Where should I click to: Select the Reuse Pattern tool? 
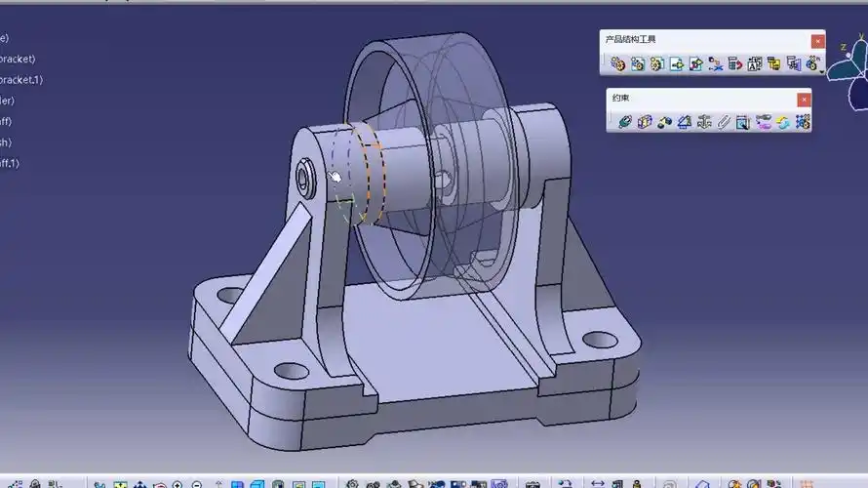(x=803, y=122)
